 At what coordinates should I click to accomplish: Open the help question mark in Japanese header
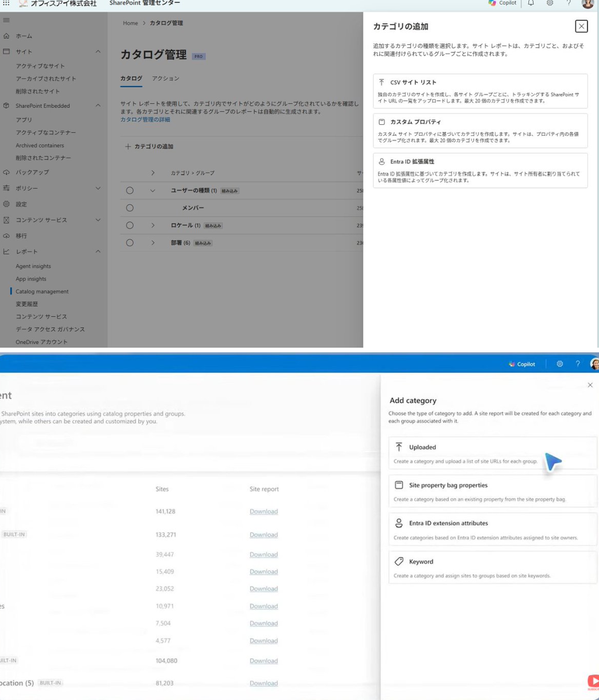coord(568,3)
